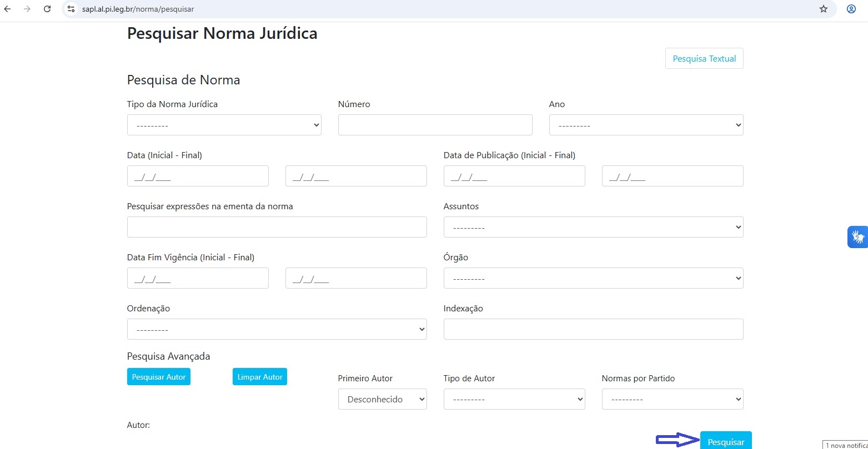
Task: Click the site information icon in address bar
Action: tap(71, 9)
